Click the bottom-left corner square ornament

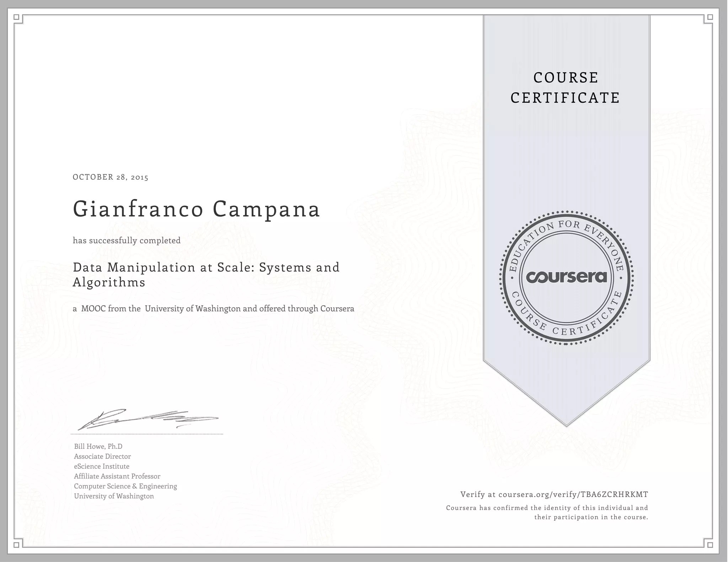[16, 545]
